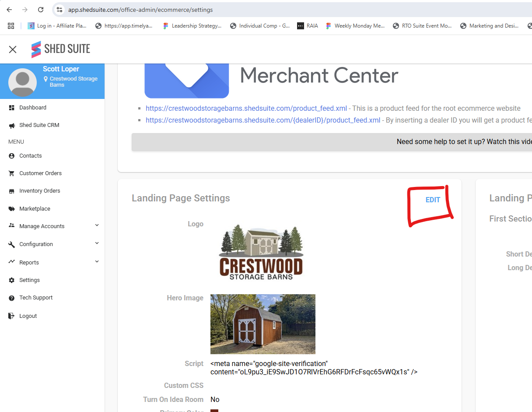
Task: Open the {dealerID} product_feed.xml link
Action: [x=263, y=120]
